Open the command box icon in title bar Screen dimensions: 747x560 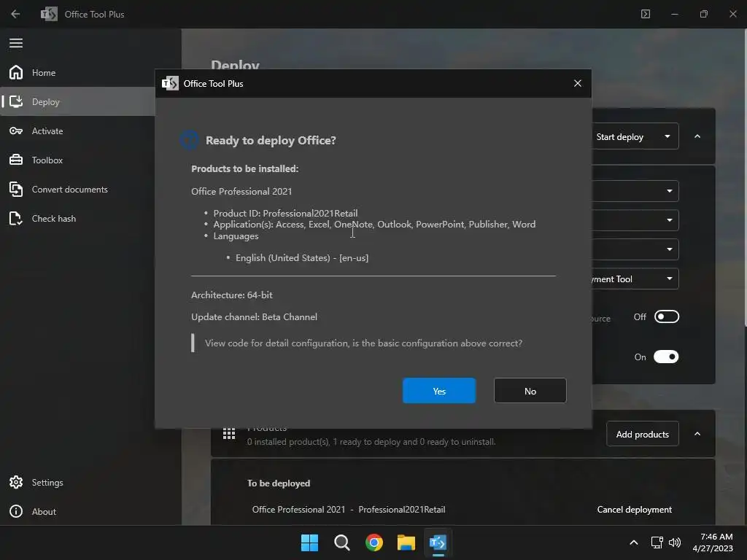[x=646, y=14]
